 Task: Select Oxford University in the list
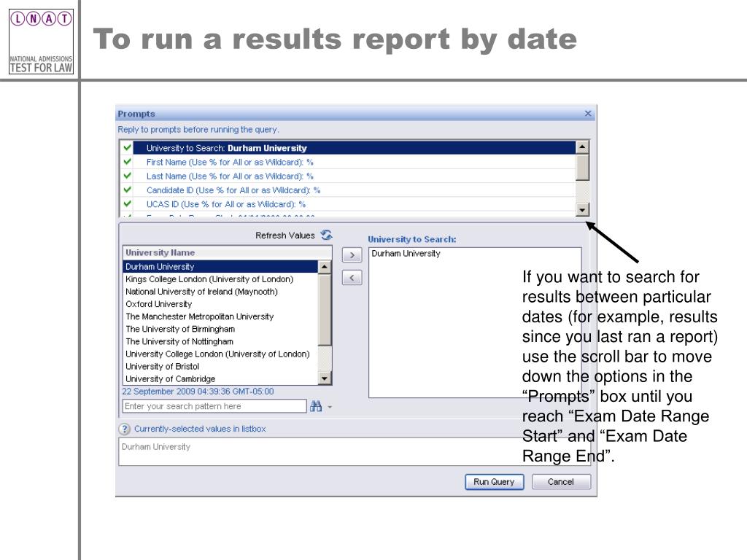[220, 304]
